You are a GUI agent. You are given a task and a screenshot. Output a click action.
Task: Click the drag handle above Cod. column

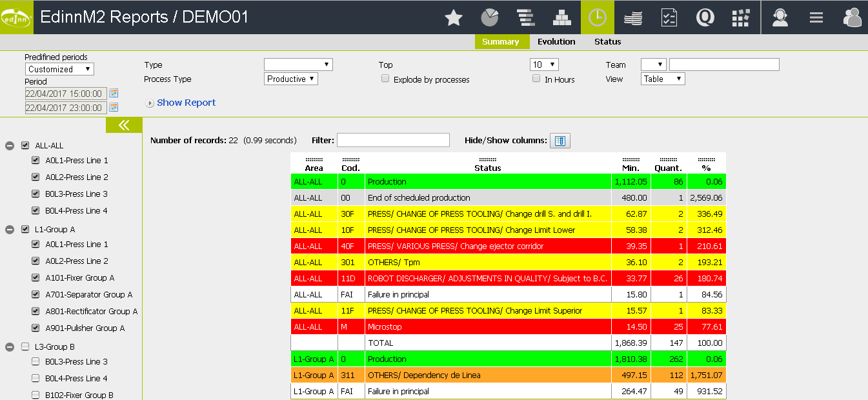pyautogui.click(x=351, y=159)
